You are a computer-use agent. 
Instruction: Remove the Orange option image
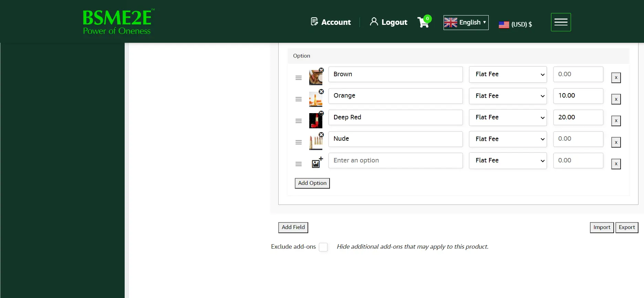(321, 92)
